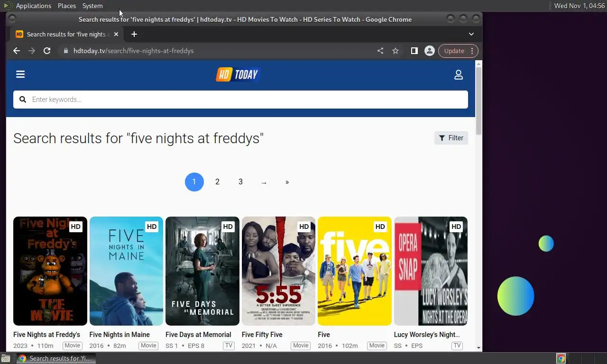Click Movie tag under Five Nights at Freddy's
Screen dimensions: 607x364
73,346
